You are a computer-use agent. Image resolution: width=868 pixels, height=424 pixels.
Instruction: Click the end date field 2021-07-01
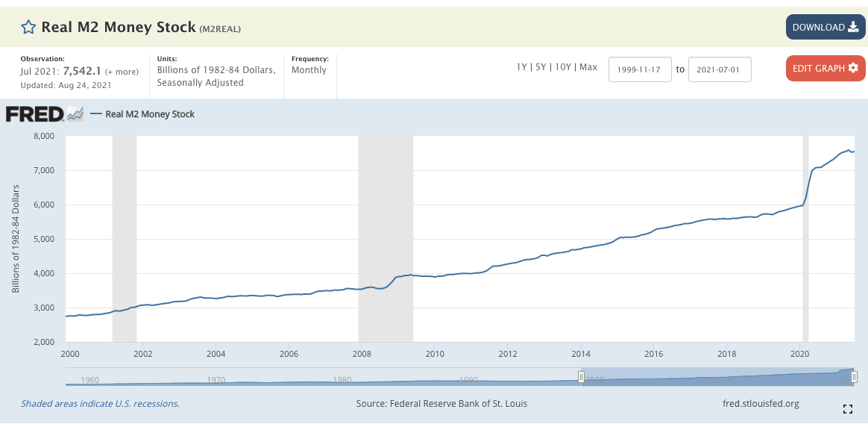click(x=719, y=69)
